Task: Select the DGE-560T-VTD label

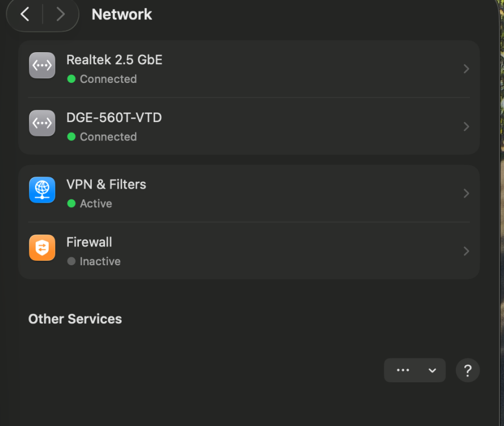Action: [114, 118]
